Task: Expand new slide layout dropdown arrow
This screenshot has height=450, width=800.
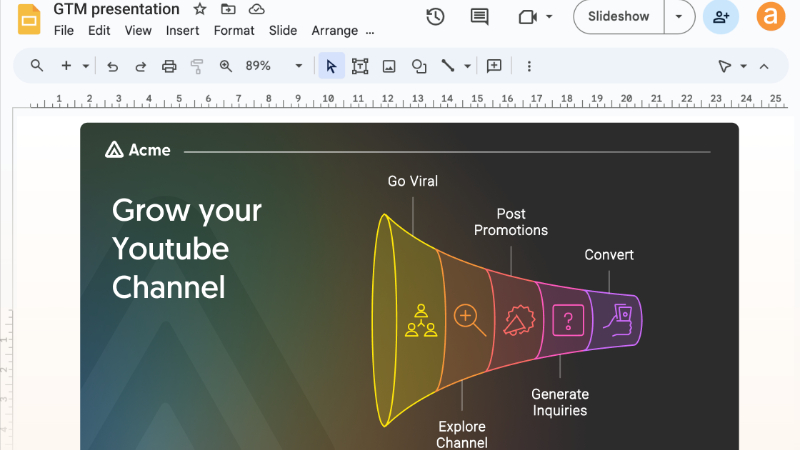Action: pyautogui.click(x=86, y=66)
